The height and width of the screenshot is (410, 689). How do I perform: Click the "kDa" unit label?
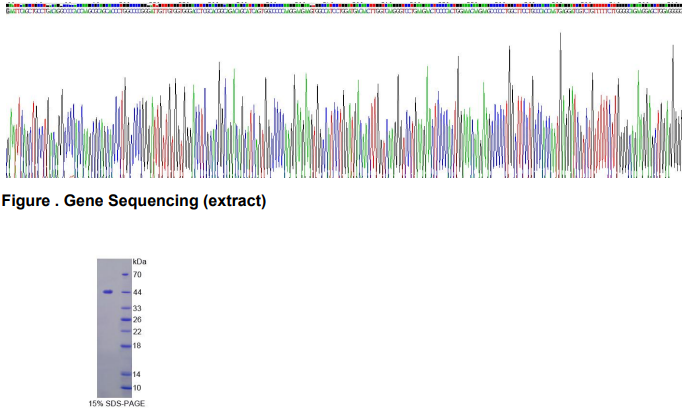[x=139, y=262]
